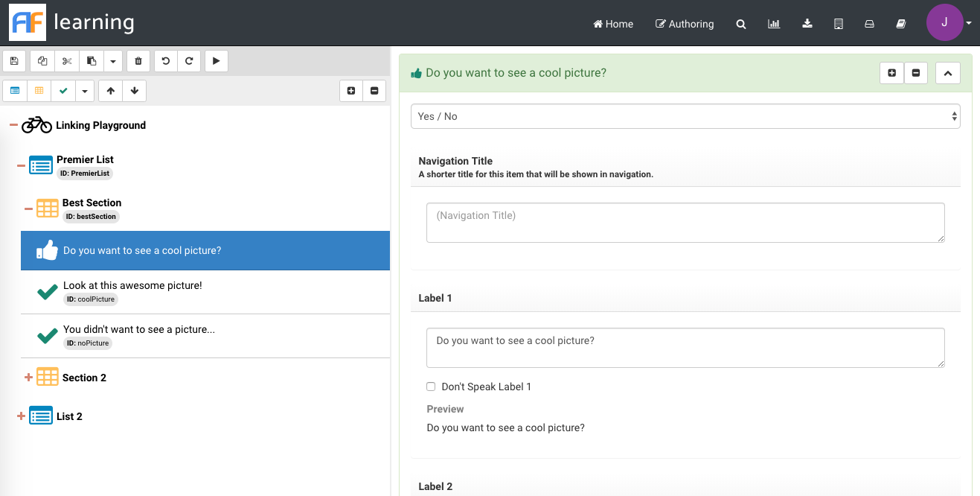
Task: Select 'Look at this awesome picture!' item
Action: click(132, 286)
